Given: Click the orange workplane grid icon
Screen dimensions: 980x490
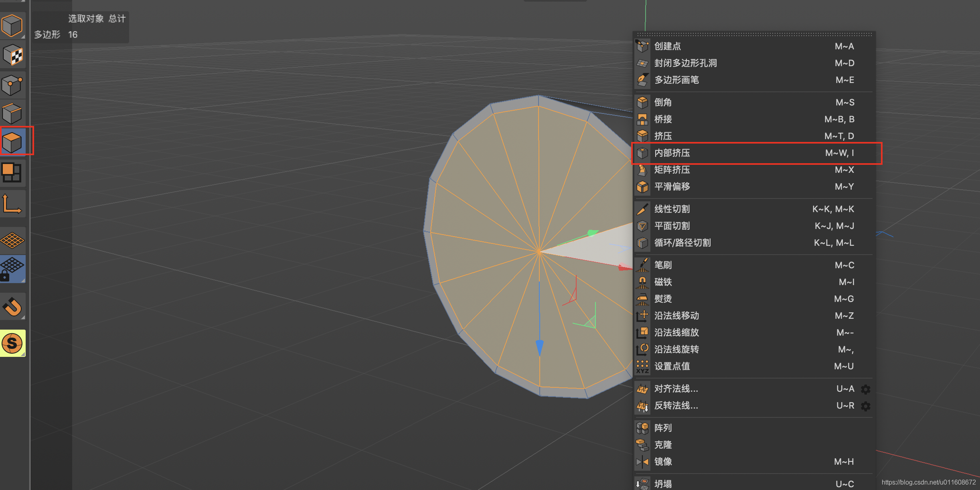Looking at the screenshot, I should click(x=12, y=240).
